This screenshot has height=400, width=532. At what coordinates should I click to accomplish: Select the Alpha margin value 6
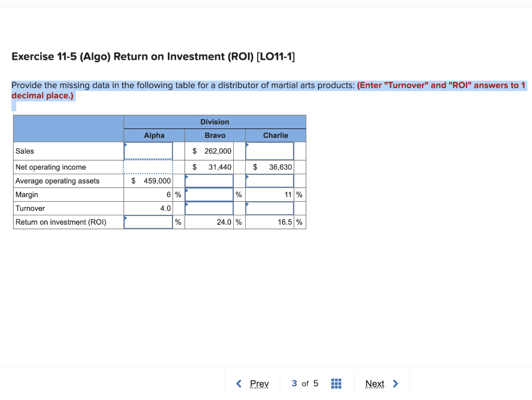169,195
